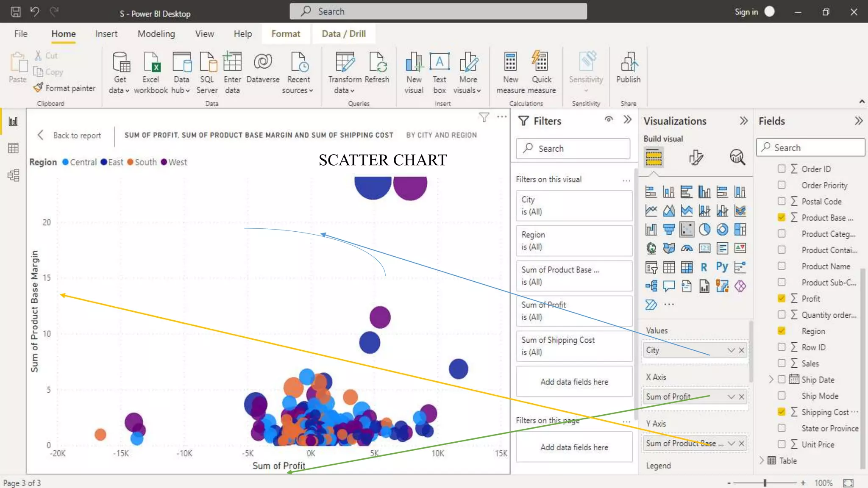The image size is (868, 488).
Task: Uncheck the Profit field
Action: pos(782,298)
